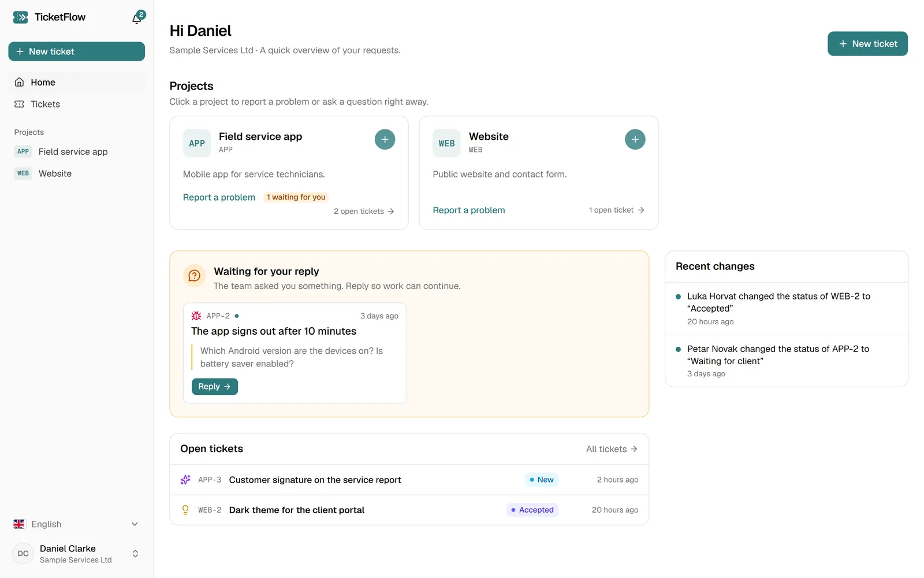Open Tickets in the sidebar
924x578 pixels.
[x=77, y=104]
